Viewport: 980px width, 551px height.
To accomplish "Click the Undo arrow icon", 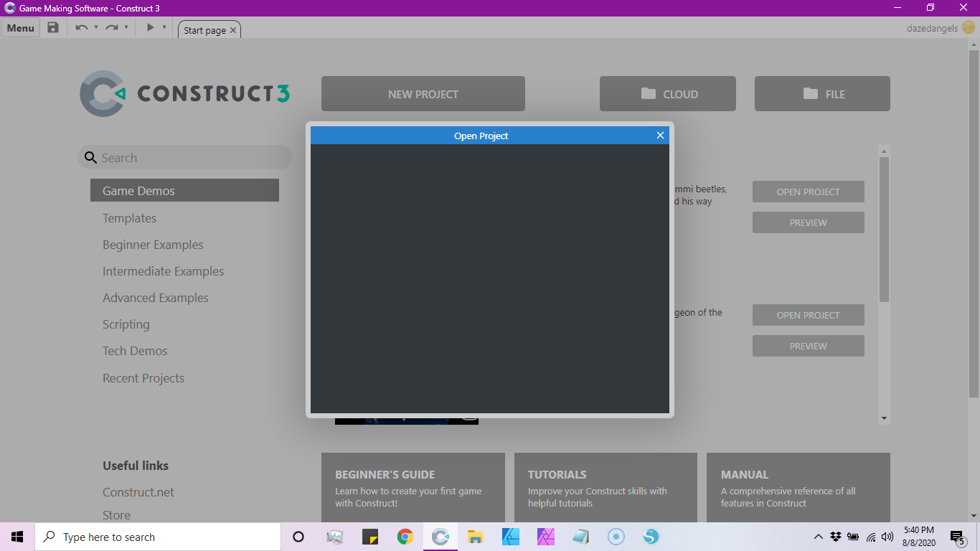I will (x=82, y=28).
